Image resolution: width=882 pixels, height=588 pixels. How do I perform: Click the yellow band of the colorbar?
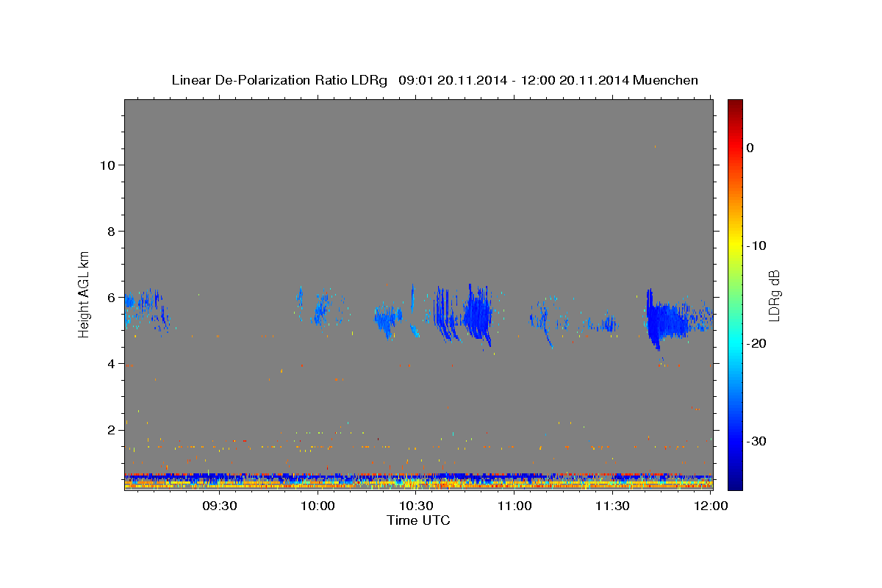tap(735, 244)
